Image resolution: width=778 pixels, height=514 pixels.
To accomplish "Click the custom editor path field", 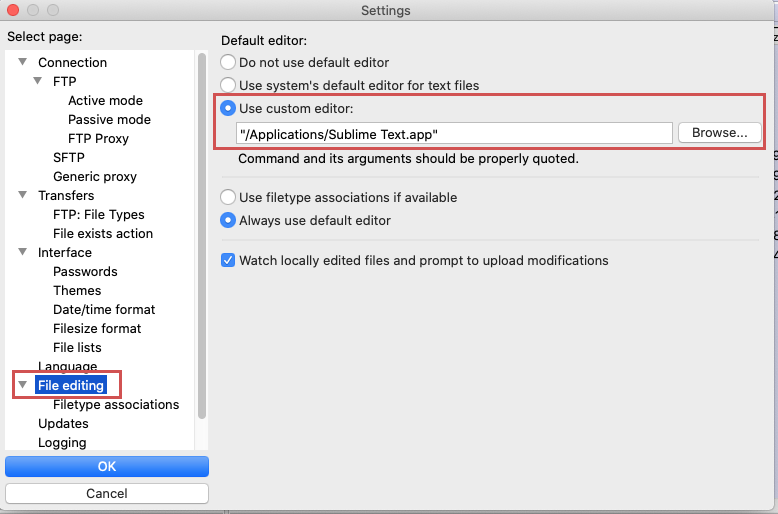I will [454, 134].
